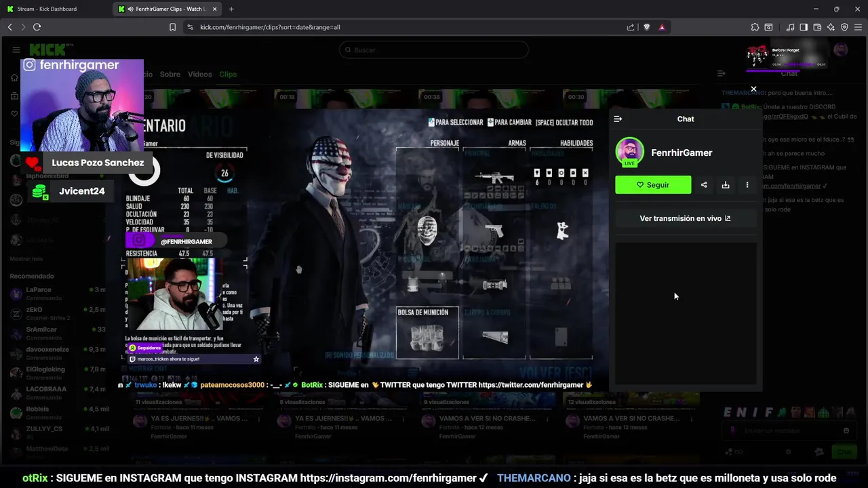This screenshot has height=488, width=868.
Task: Open the Brave Wallet icon
Action: pyautogui.click(x=817, y=27)
